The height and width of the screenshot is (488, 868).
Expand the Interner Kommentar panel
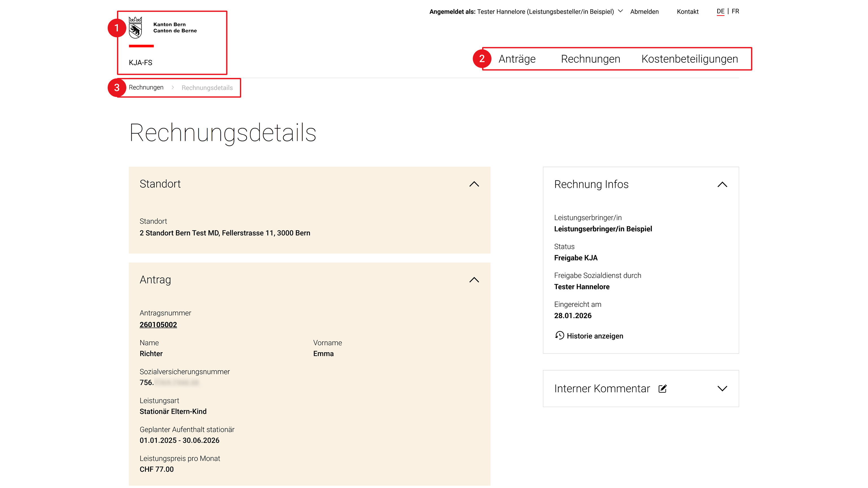point(722,389)
